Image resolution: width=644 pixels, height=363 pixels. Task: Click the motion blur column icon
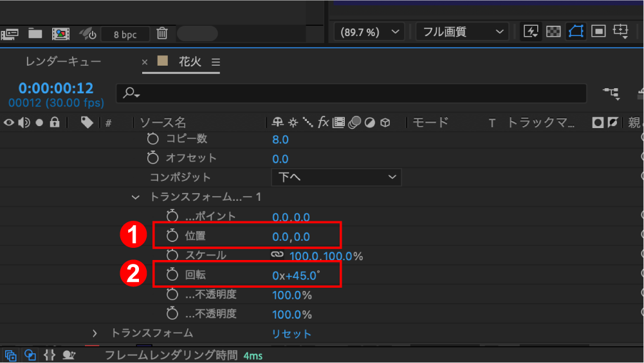point(354,122)
